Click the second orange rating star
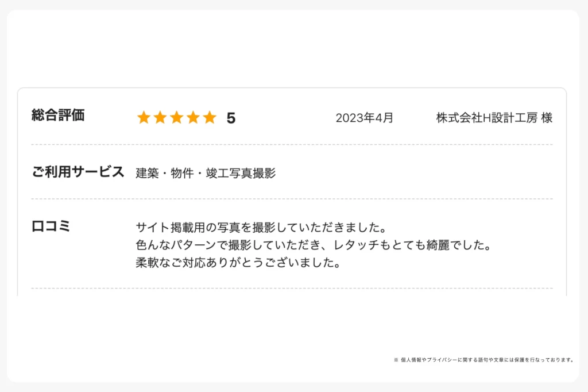Image resolution: width=588 pixels, height=392 pixels. [x=160, y=117]
